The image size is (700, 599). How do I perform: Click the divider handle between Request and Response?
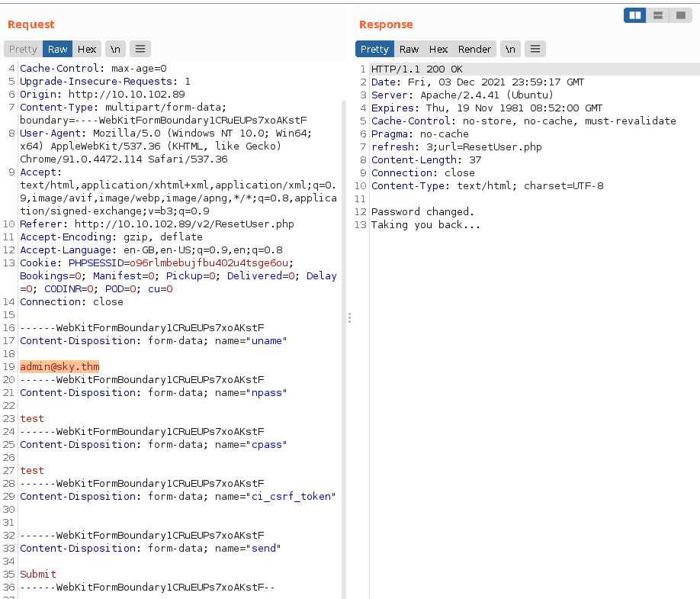349,317
